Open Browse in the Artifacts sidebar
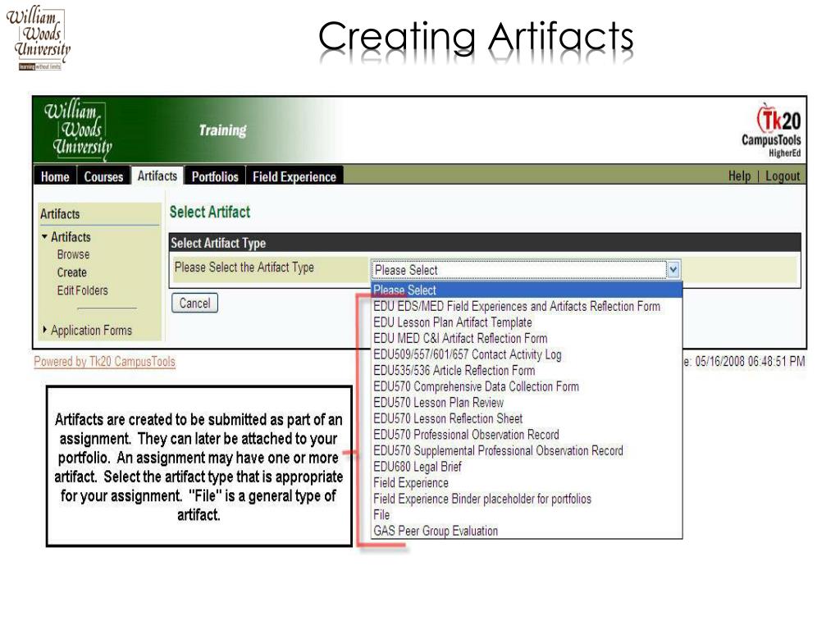Viewport: 840px width, 630px height. coord(73,254)
